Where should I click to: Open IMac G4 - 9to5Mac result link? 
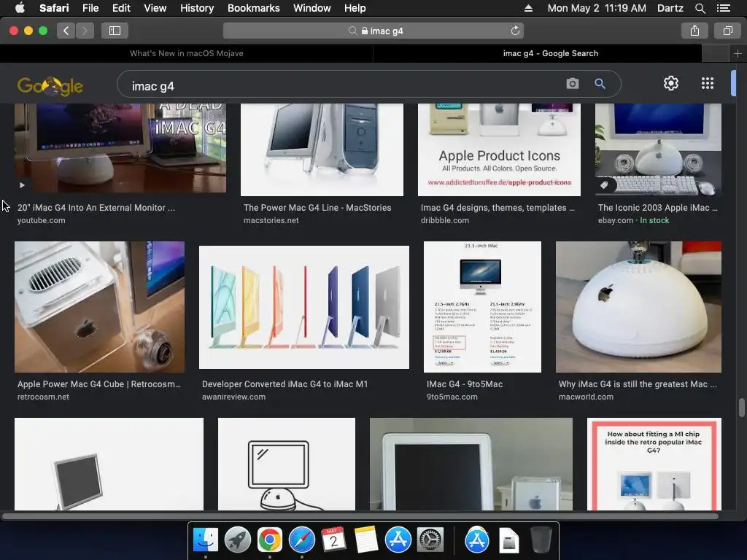pos(465,384)
